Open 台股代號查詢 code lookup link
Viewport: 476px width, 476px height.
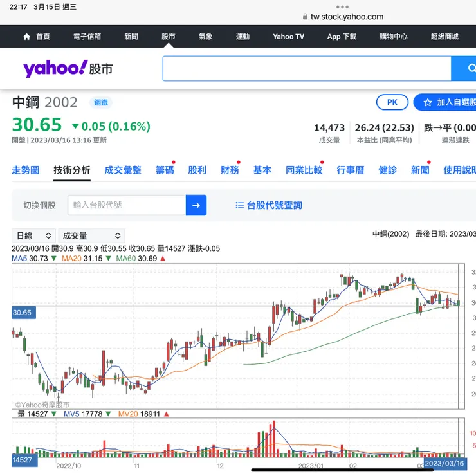[x=269, y=205]
